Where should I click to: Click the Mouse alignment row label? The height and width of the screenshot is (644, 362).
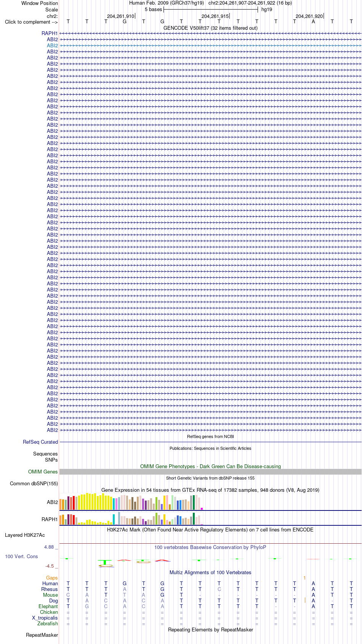click(x=50, y=595)
